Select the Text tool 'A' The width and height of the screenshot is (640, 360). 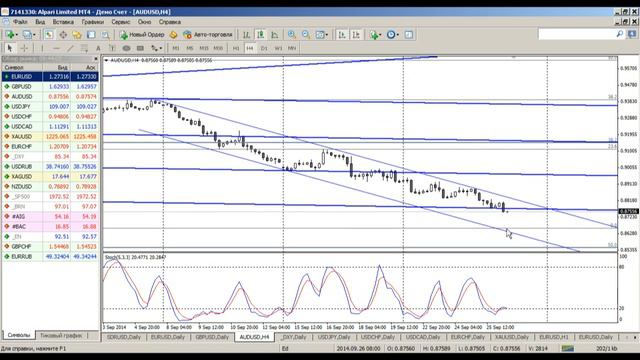coord(98,48)
